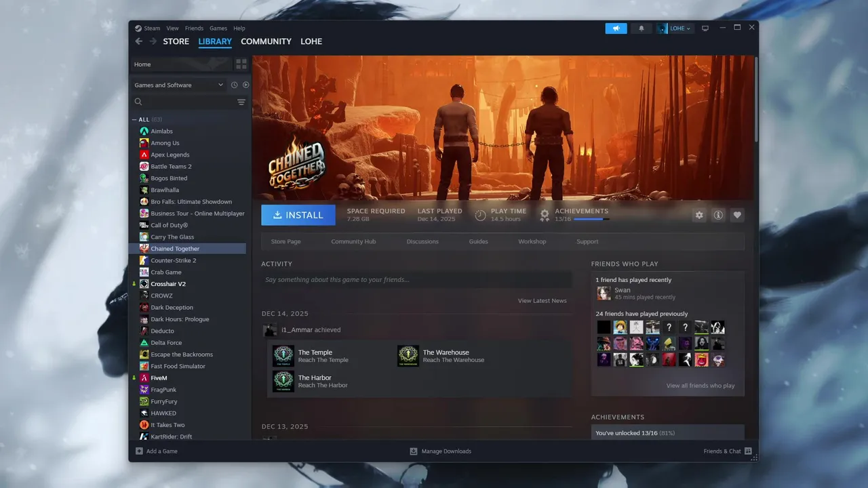Open the Community Hub link
The width and height of the screenshot is (868, 488).
click(x=353, y=241)
